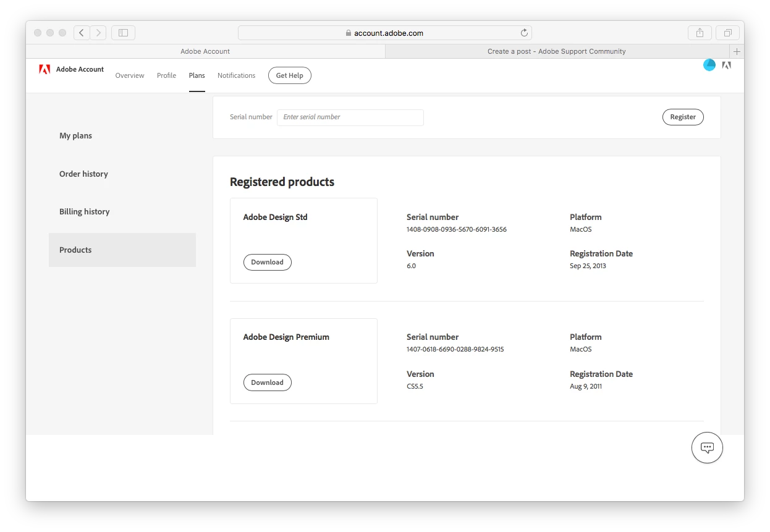Image resolution: width=770 pixels, height=532 pixels.
Task: Select Products in the sidebar
Action: pos(122,250)
